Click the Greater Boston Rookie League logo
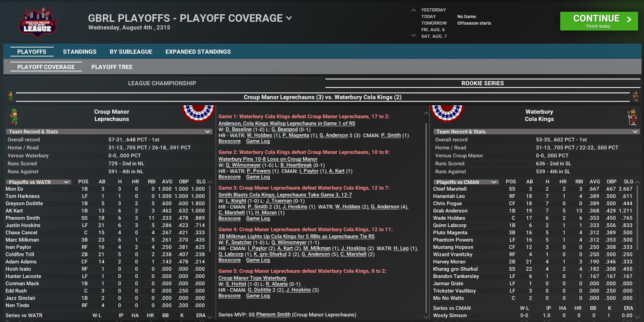Image resolution: width=644 pixels, height=322 pixels. 37,23
